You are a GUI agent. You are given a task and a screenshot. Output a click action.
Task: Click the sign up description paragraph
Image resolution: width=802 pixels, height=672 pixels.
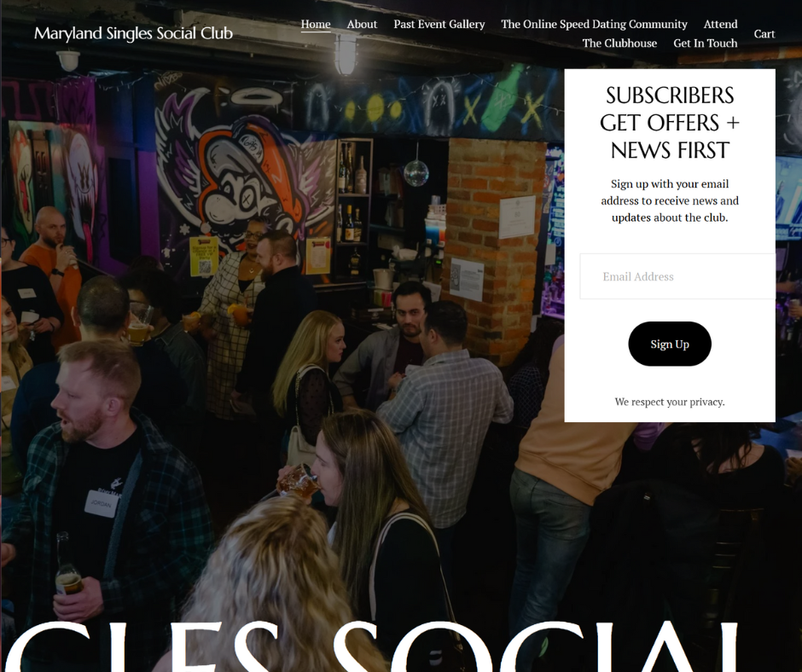coord(670,200)
